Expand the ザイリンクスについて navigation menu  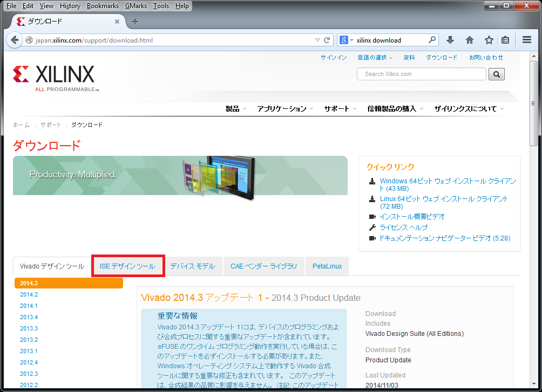click(x=469, y=109)
